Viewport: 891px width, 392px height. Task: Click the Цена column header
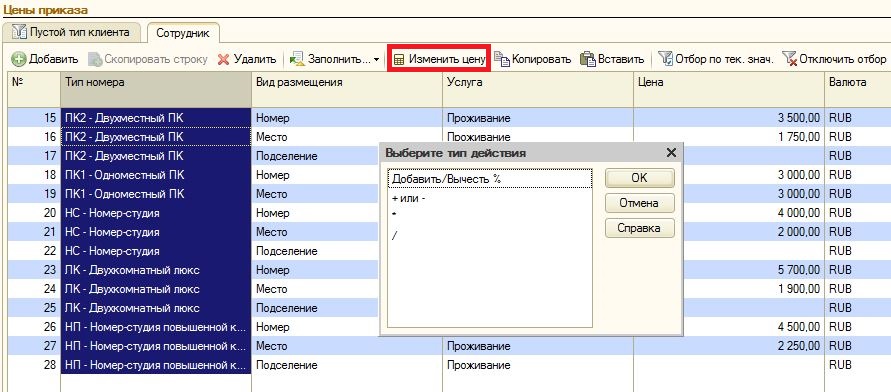(728, 89)
